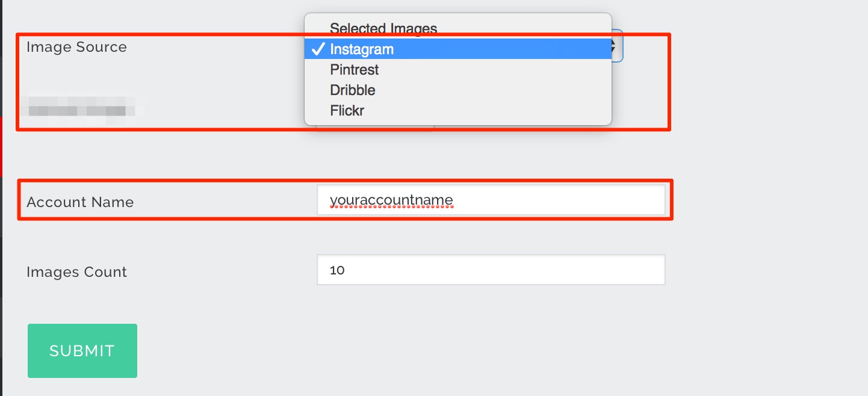Screen dimensions: 868x396
Task: Focus the Images Count input box
Action: coord(491,270)
